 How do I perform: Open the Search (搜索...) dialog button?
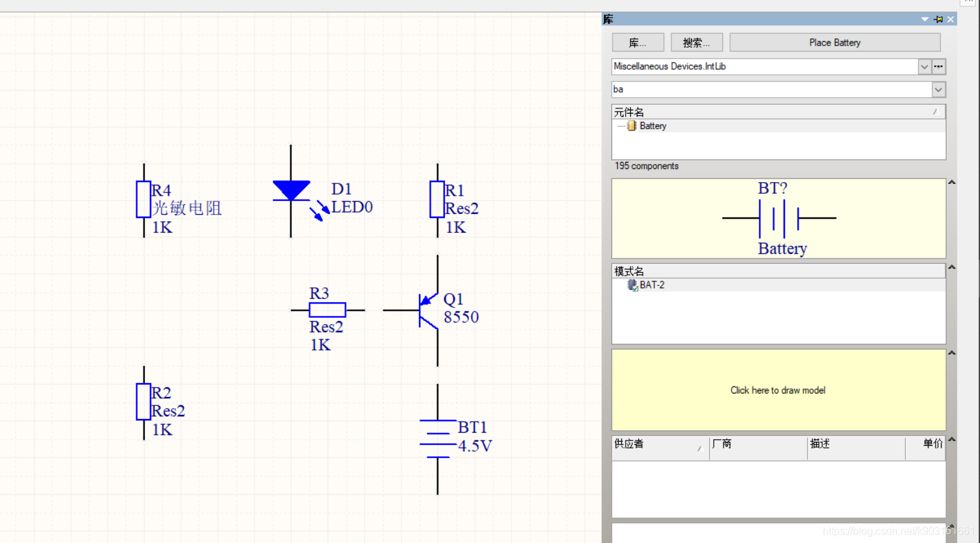pyautogui.click(x=696, y=42)
